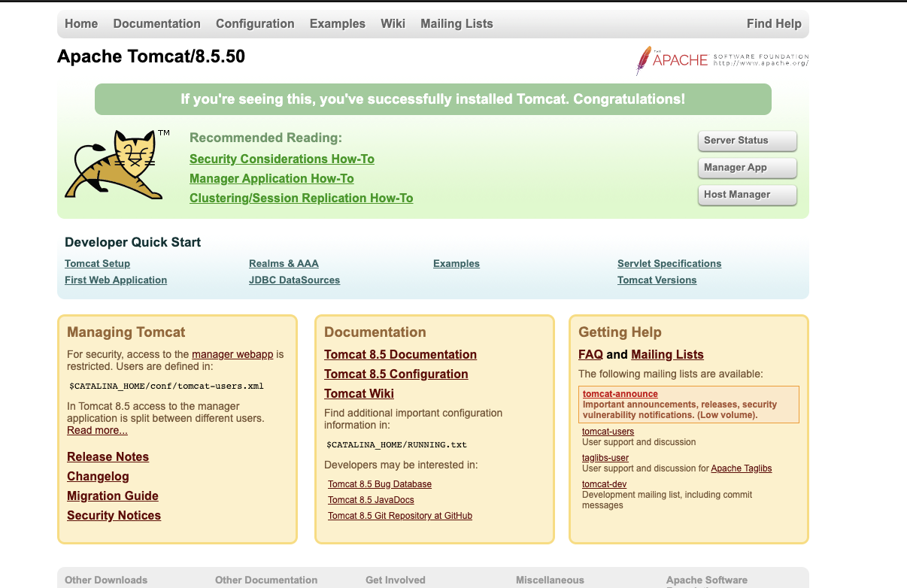Open Tomcat 8.5 Documentation link
The image size is (907, 588).
(400, 354)
